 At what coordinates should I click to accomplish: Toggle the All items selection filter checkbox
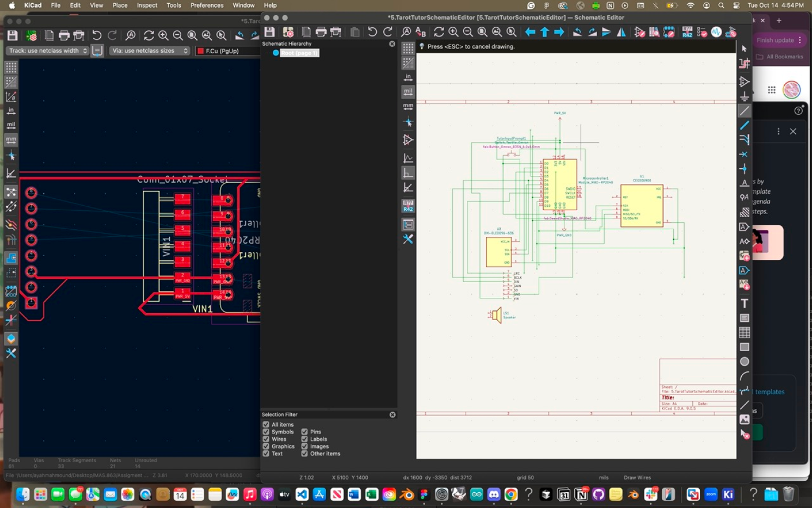pos(266,425)
